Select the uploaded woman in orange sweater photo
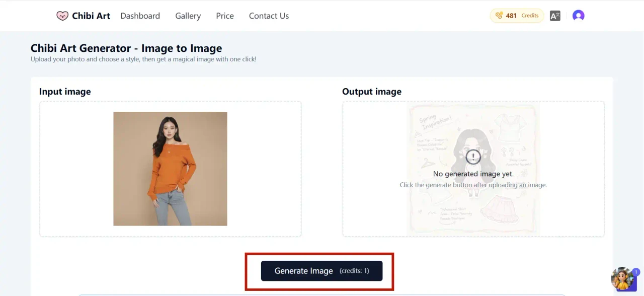The width and height of the screenshot is (644, 296). (170, 169)
